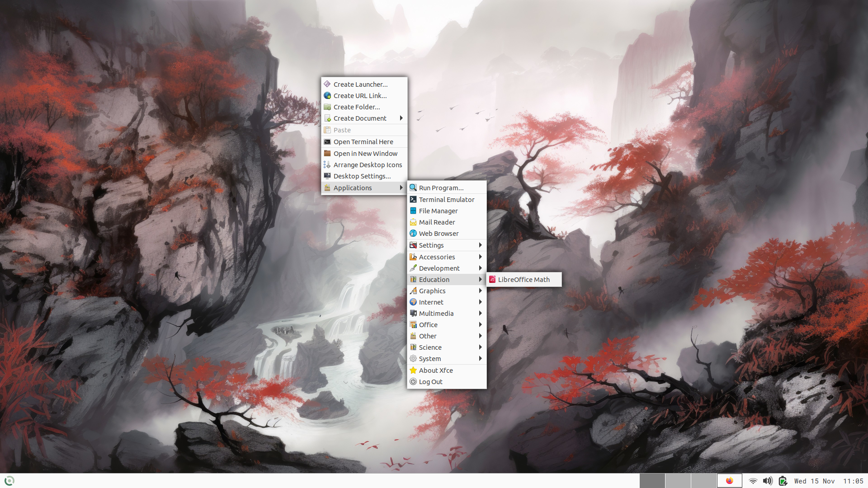This screenshot has width=868, height=488.
Task: Select Arrange Desktop Icons entry
Action: pyautogui.click(x=368, y=165)
